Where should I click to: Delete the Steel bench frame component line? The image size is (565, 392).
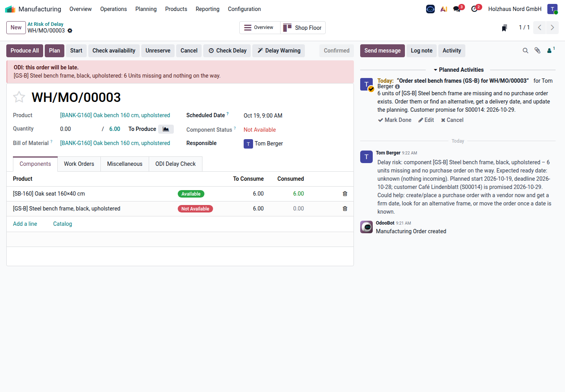(x=345, y=209)
